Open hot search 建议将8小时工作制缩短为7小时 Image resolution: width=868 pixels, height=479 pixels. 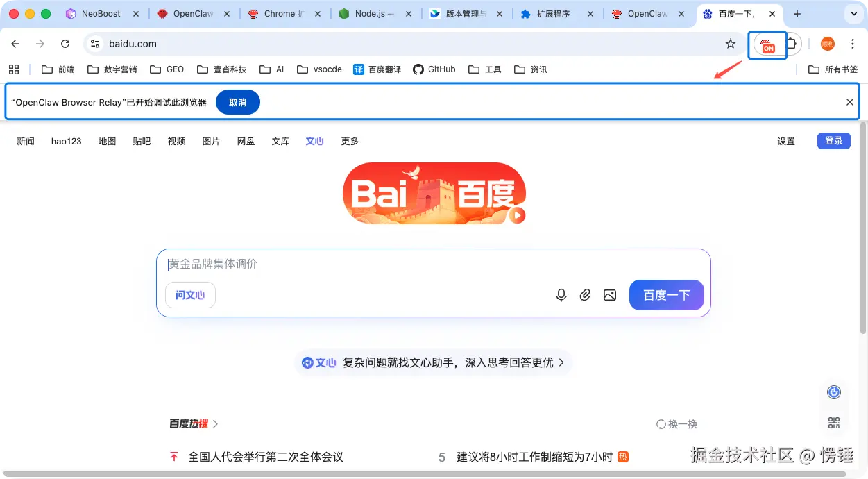tap(535, 457)
